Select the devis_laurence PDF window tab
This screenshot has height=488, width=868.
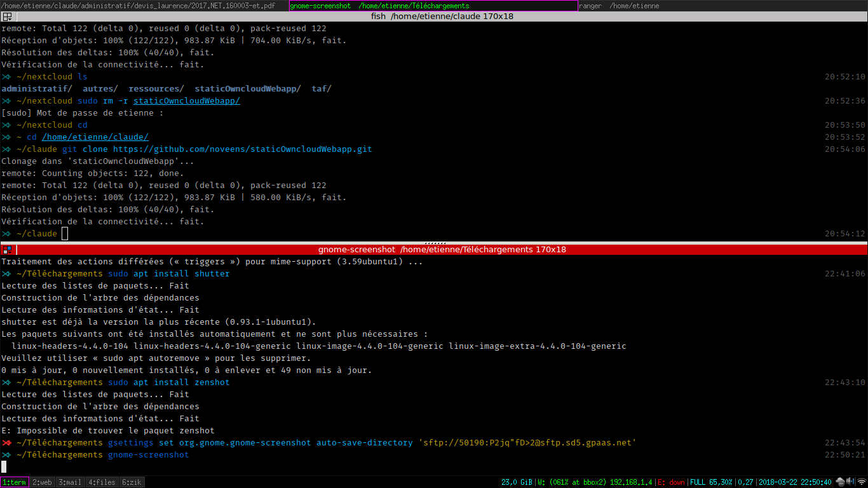(x=144, y=6)
